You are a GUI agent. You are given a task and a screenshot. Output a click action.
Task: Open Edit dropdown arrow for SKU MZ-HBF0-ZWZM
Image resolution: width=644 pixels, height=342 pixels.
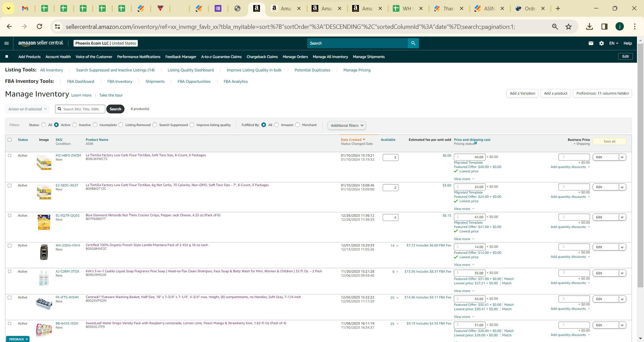622,157
